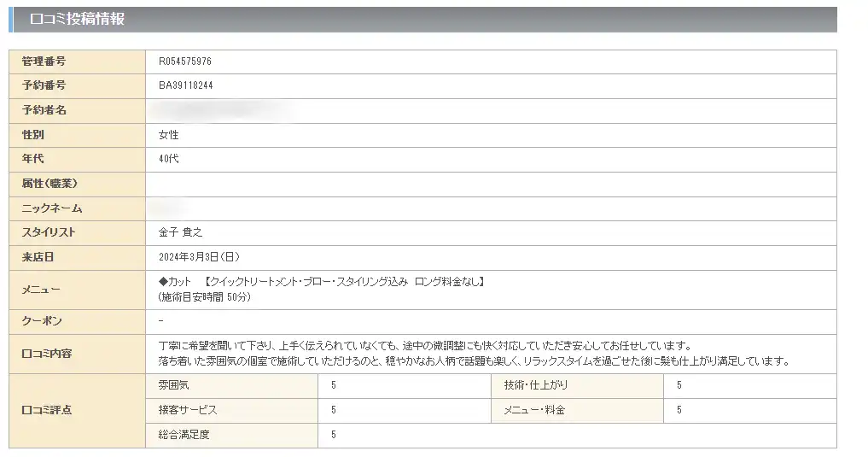Screen dimensions: 868x457
Task: Click the メニュー・料金 score value 5
Action: [x=679, y=411]
